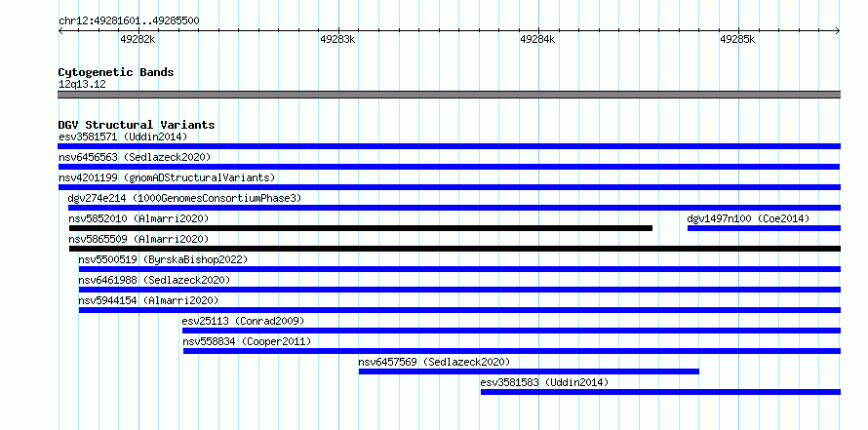Select the nsv4201199 blue variant bar

tap(449, 187)
